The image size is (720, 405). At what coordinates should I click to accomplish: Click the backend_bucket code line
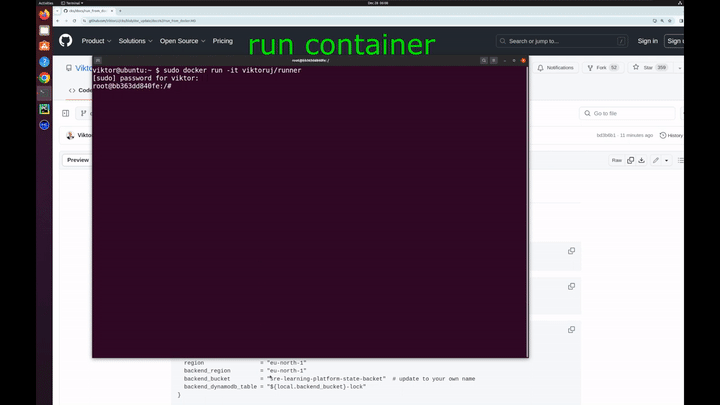click(329, 379)
